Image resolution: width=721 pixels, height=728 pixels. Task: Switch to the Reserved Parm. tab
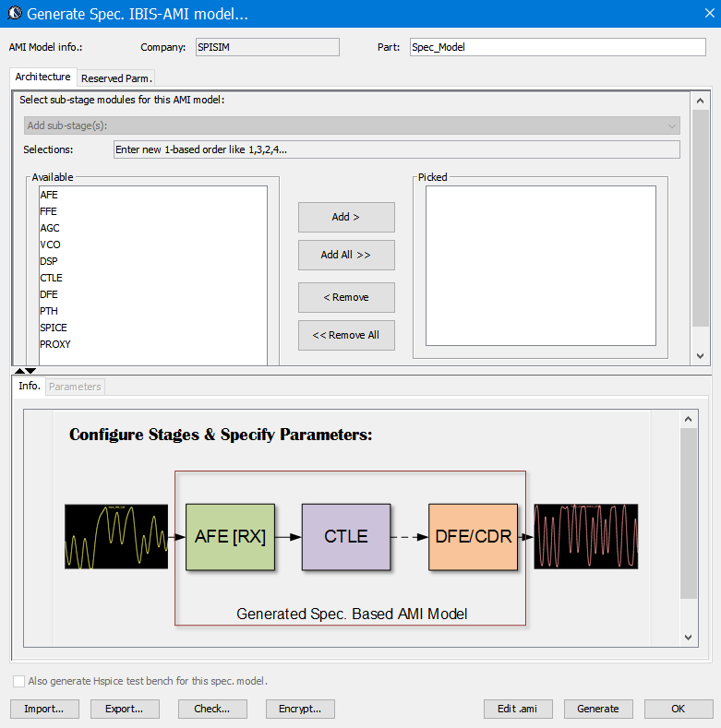(x=116, y=78)
